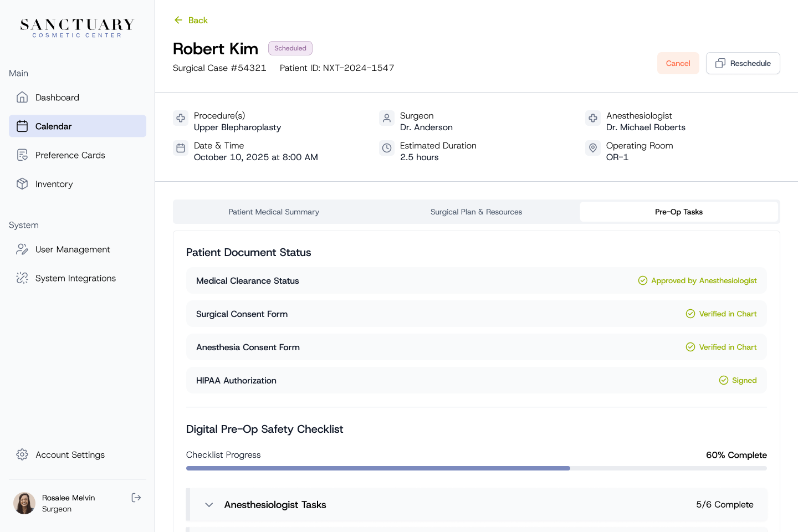Click the Checklist Progress bar
The height and width of the screenshot is (532, 798).
pyautogui.click(x=477, y=468)
